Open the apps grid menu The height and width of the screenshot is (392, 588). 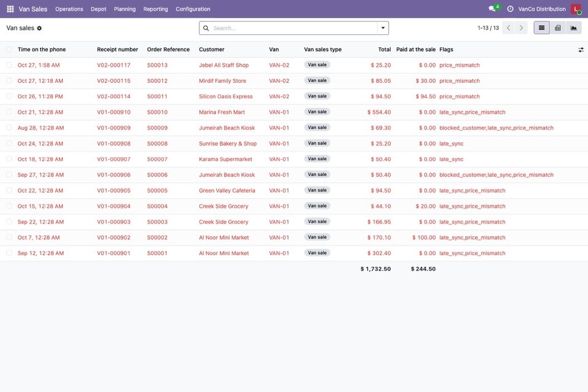(10, 9)
